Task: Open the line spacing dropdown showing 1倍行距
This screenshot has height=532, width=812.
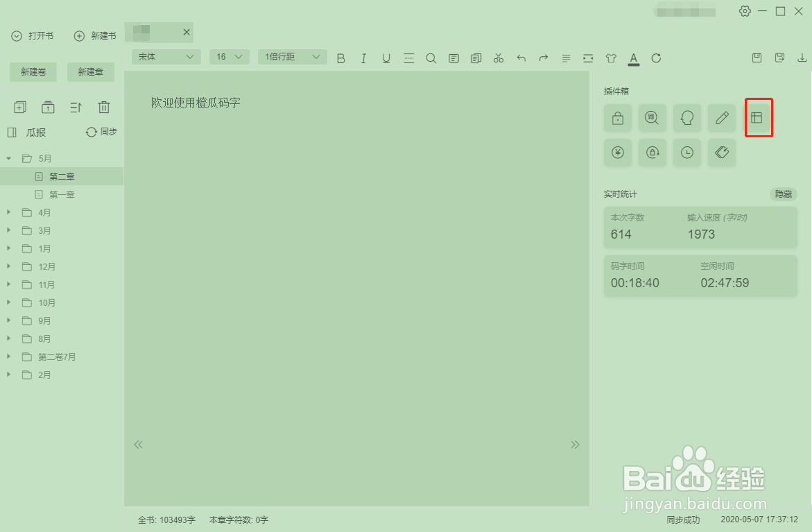Action: [x=292, y=56]
